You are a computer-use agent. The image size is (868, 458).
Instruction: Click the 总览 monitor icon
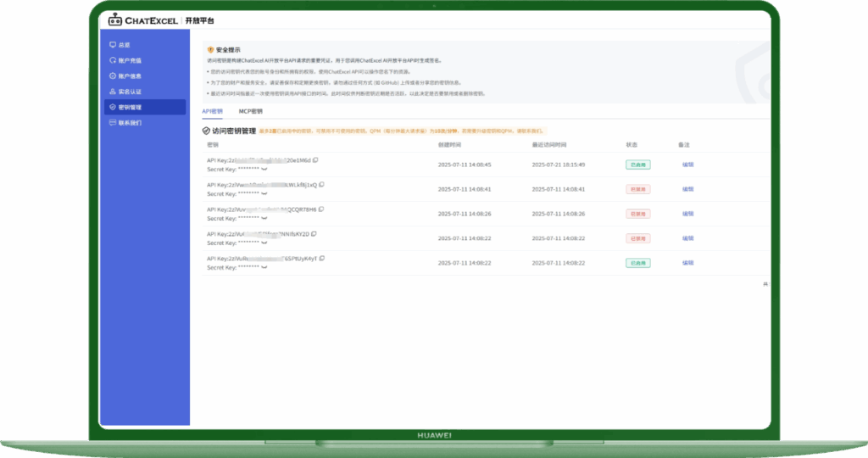pyautogui.click(x=113, y=45)
